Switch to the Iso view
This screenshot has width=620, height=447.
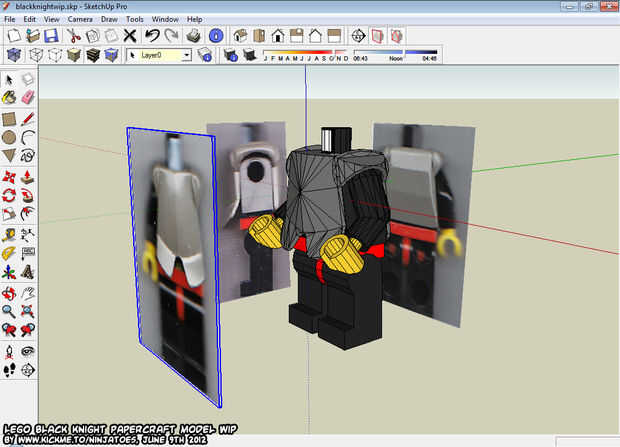point(241,35)
